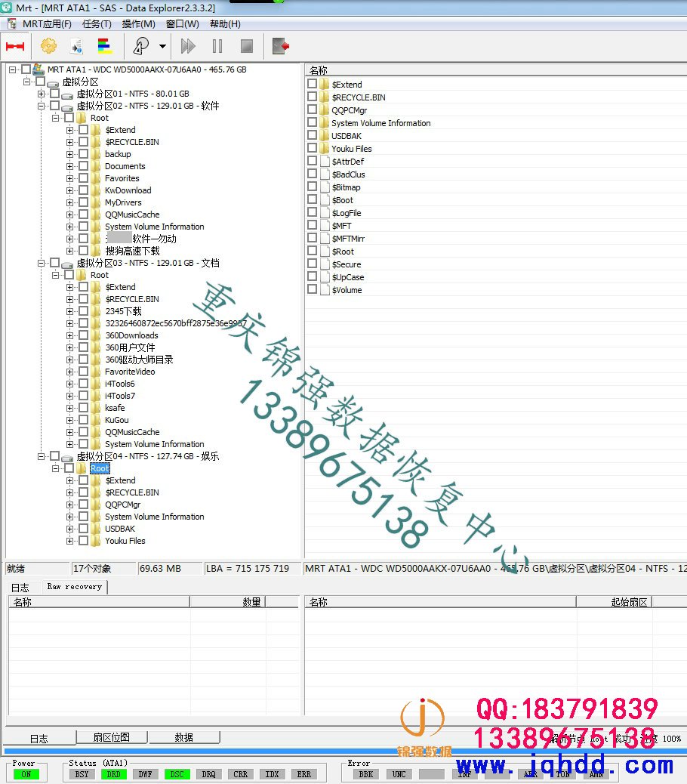Select 日志 tab above name list
The image size is (687, 784).
coord(20,588)
